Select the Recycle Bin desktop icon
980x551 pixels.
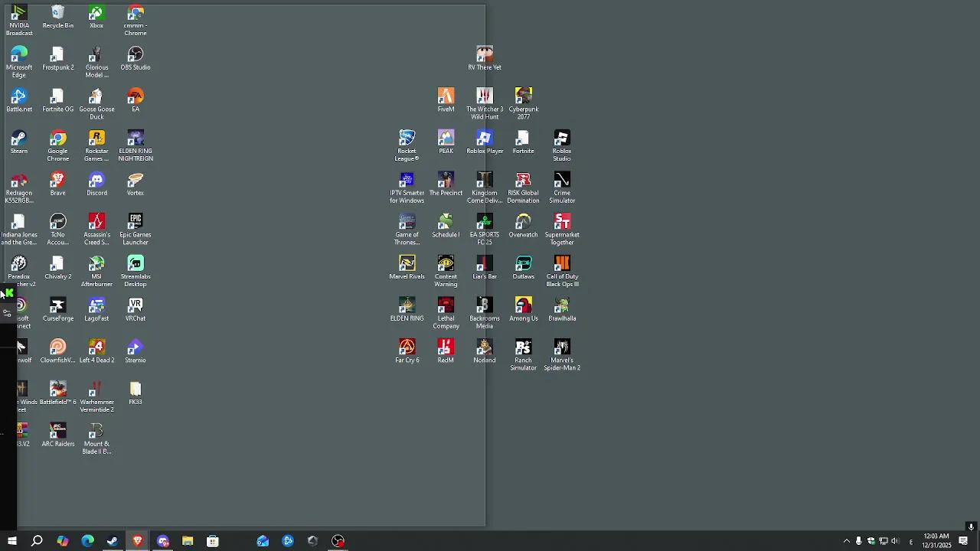58,18
